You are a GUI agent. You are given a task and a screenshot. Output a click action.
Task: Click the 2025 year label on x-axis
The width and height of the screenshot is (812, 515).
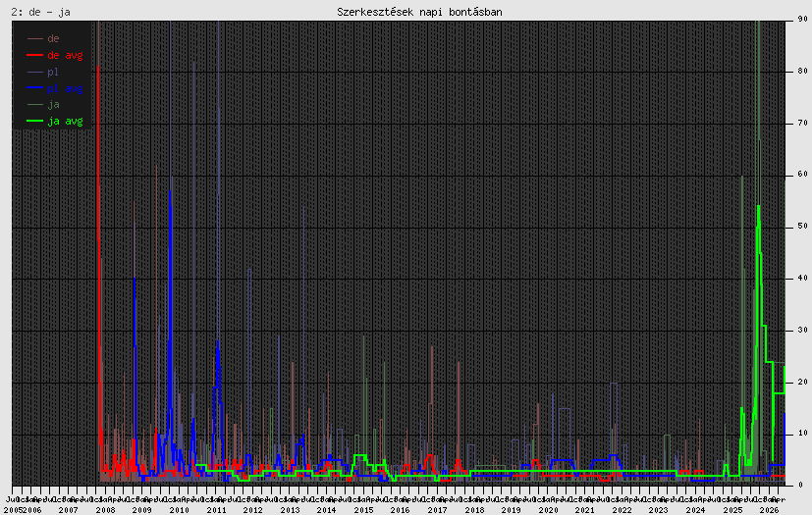(732, 510)
